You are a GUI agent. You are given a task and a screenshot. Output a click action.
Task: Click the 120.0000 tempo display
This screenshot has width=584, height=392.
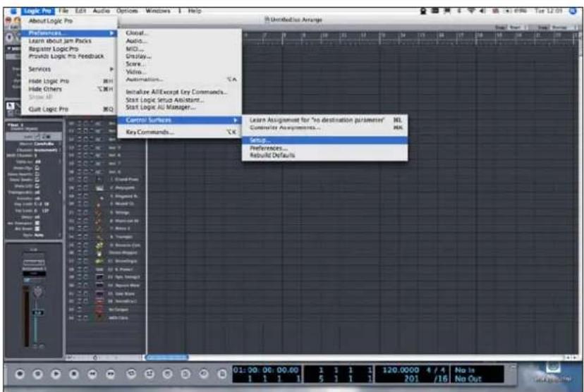[401, 370]
